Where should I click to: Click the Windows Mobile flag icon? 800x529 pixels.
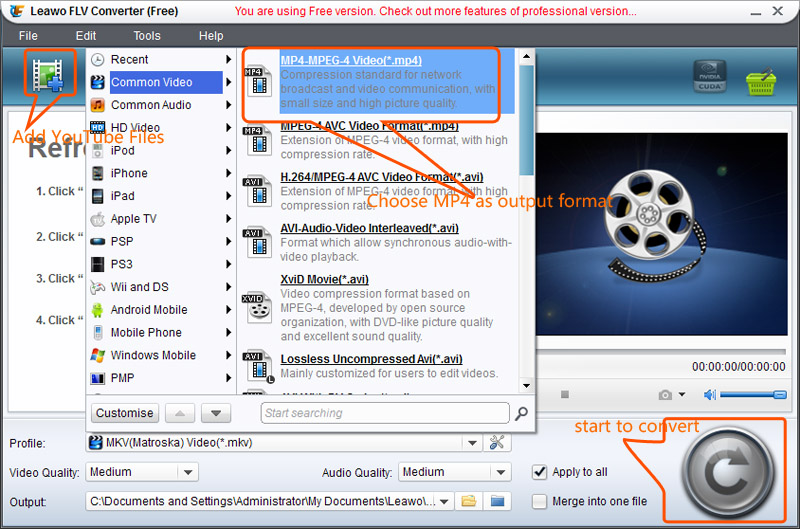pyautogui.click(x=97, y=355)
